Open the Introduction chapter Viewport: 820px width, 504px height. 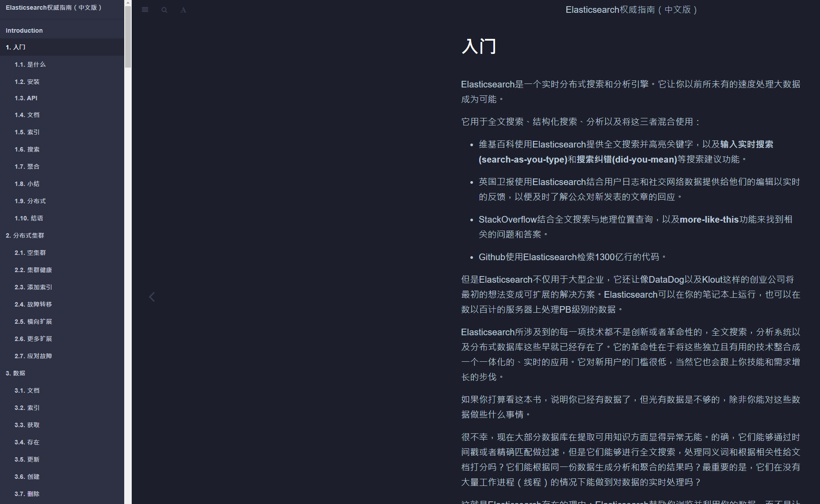pos(62,30)
